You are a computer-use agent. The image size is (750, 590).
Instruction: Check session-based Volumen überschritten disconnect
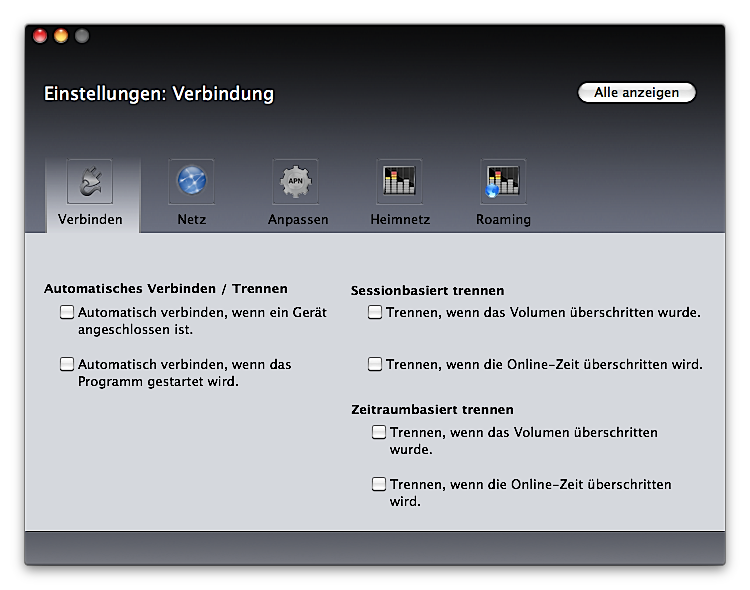(x=375, y=312)
